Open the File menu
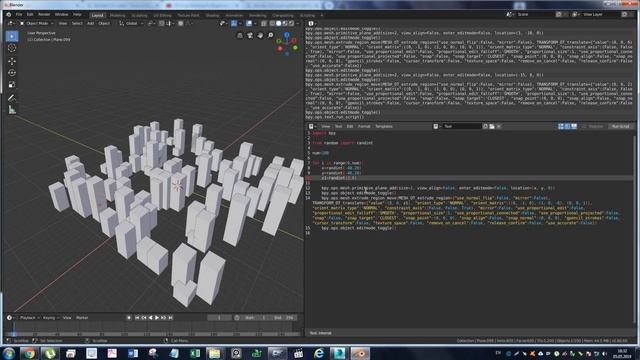Image resolution: width=640 pixels, height=360 pixels. pos(19,15)
